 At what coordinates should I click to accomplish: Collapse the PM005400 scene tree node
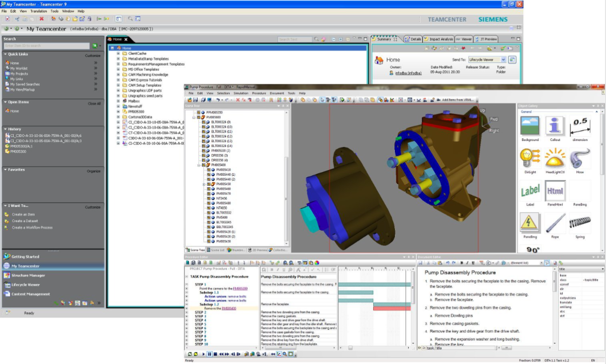point(199,165)
